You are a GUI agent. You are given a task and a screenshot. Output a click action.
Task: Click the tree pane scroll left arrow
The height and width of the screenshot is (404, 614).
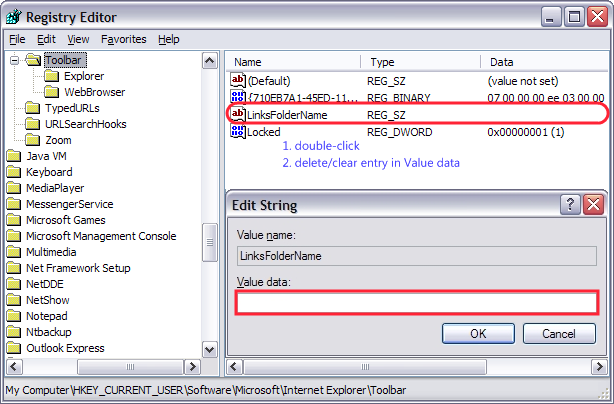(14, 367)
